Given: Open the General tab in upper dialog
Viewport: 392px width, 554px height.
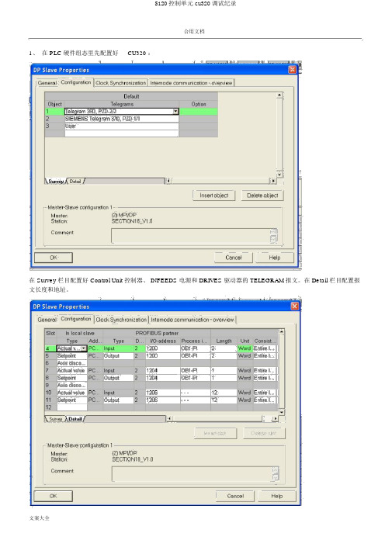Looking at the screenshot, I should [x=47, y=83].
